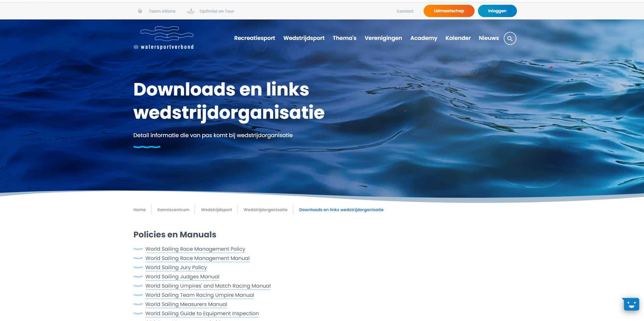Open the Recreatiesport menu
Screen dimensions: 644x321
point(254,38)
